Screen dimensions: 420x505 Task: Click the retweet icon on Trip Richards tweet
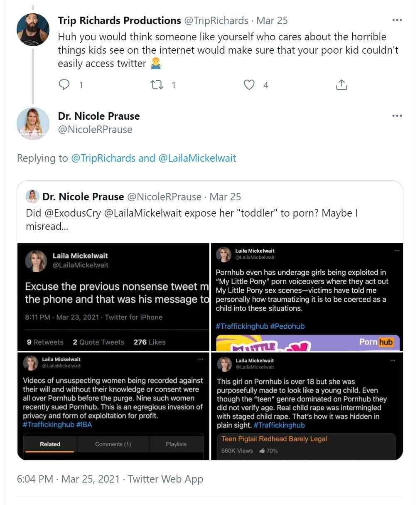pyautogui.click(x=156, y=85)
